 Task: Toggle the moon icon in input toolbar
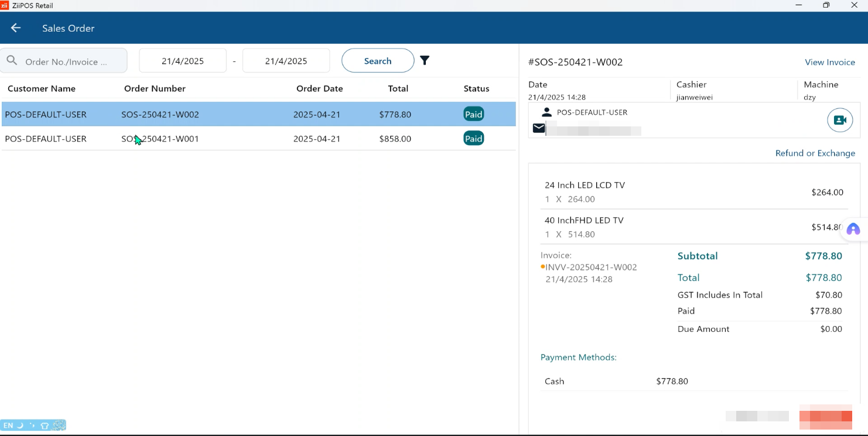pyautogui.click(x=20, y=425)
